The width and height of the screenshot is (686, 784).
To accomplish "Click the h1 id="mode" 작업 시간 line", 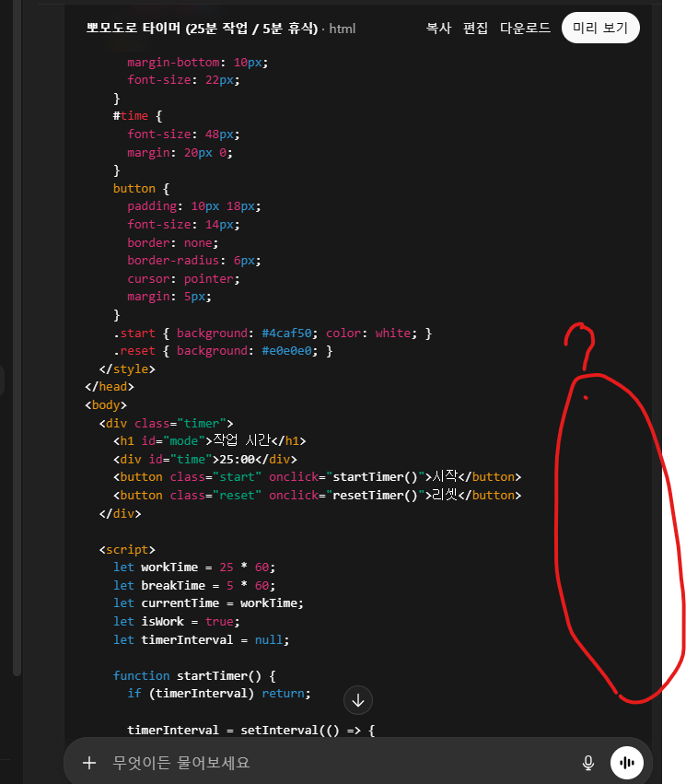I will (209, 440).
